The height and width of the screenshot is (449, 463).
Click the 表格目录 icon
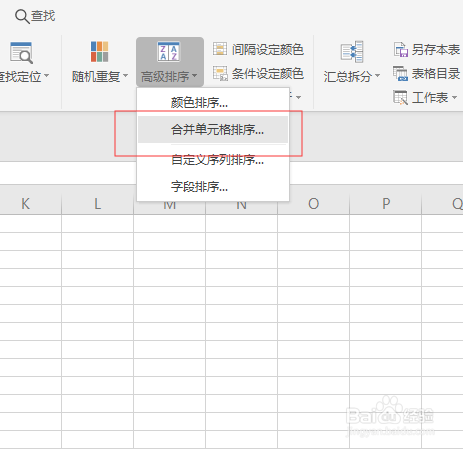tap(400, 73)
